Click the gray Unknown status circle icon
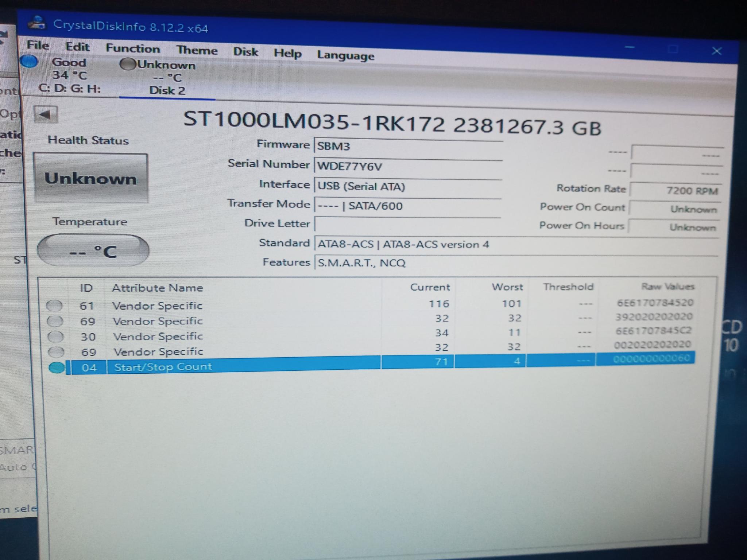Image resolution: width=747 pixels, height=560 pixels. [x=128, y=64]
